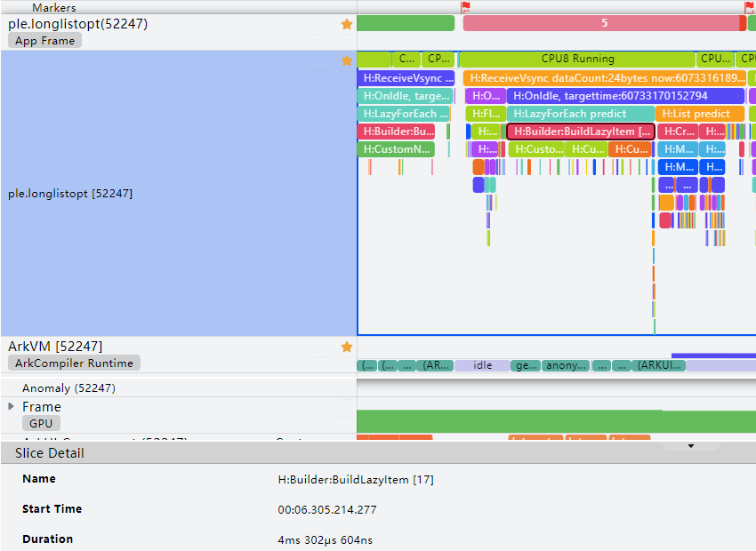Click the App Frame tag
Screen dimensions: 756x551
point(44,40)
